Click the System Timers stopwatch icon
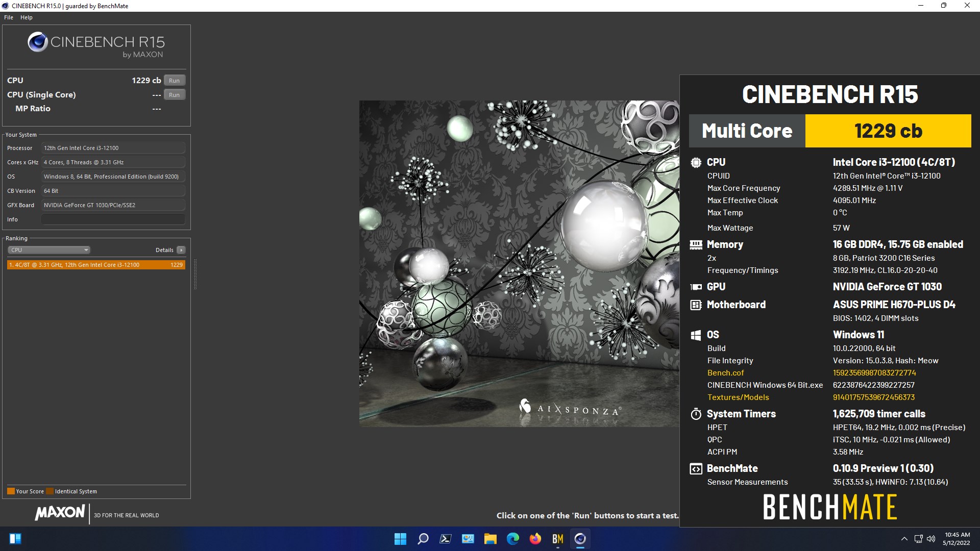 [x=696, y=414]
